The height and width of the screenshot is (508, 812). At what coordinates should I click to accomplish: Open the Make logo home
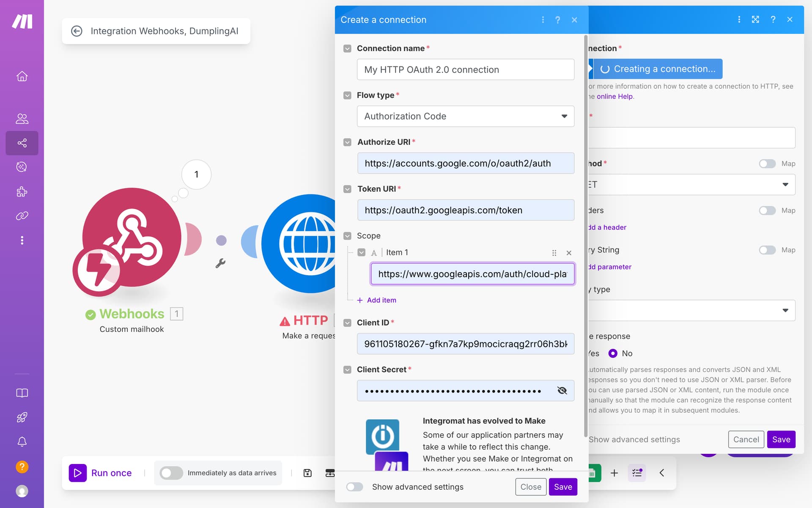[x=22, y=22]
